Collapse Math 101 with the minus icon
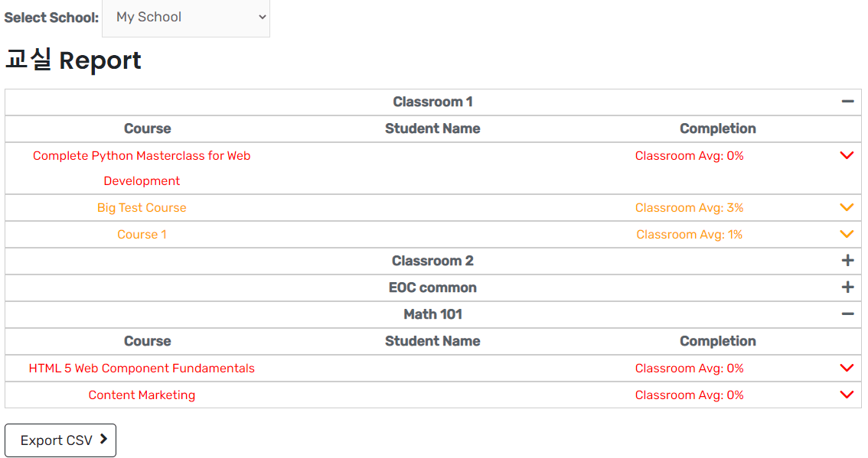868x458 pixels. pyautogui.click(x=847, y=314)
